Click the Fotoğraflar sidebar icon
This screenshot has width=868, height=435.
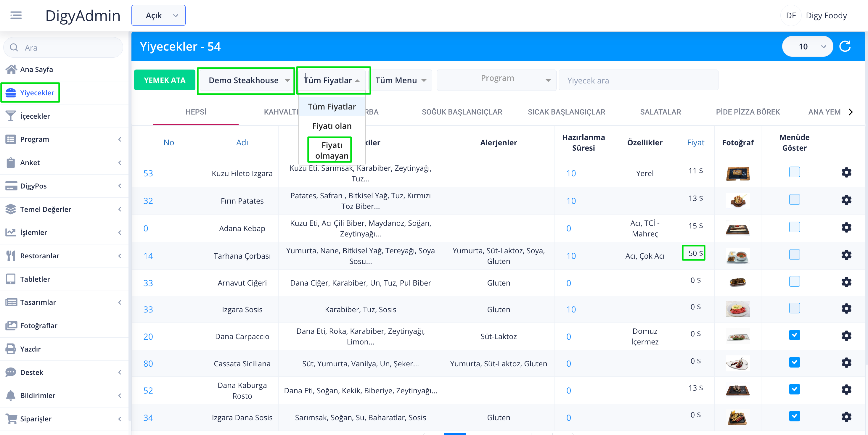coord(11,325)
